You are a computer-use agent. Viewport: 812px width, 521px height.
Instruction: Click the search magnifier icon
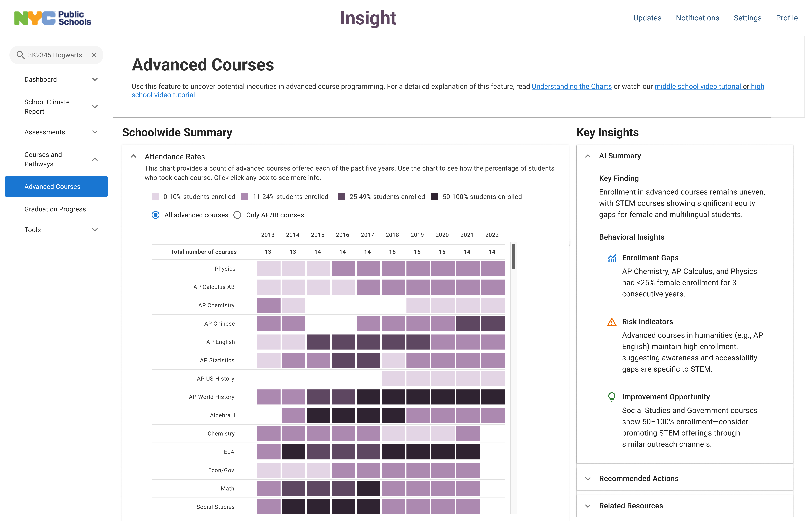(20, 55)
